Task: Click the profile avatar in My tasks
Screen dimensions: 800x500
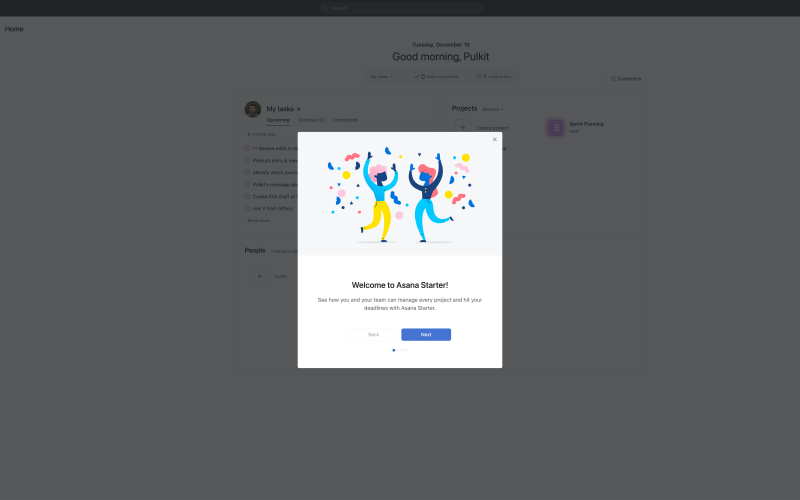Action: (x=253, y=109)
